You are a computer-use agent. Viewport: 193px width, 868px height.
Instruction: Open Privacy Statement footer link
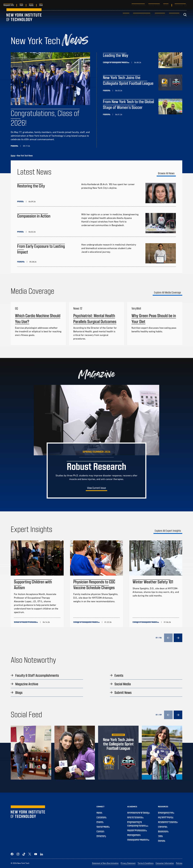128,863
